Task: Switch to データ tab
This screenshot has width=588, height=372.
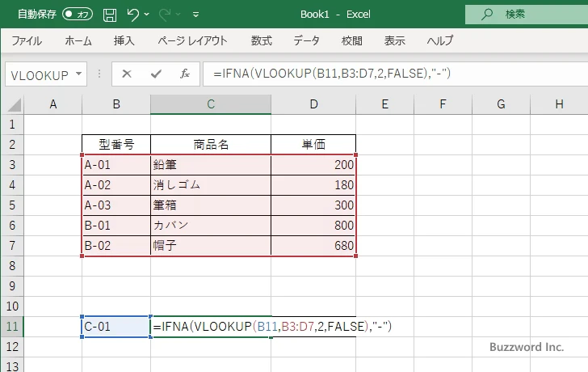Action: [x=306, y=40]
